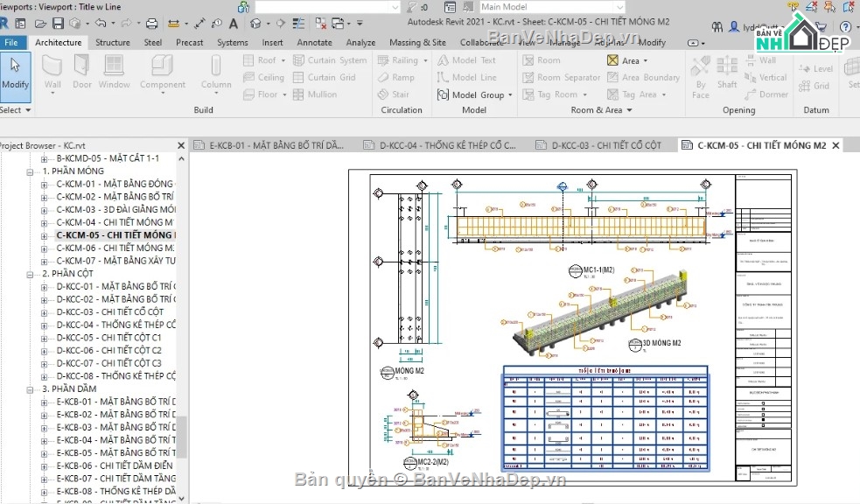Click the Type Selector field beside Title w Line
The image size is (860, 504).
pyautogui.click(x=327, y=7)
